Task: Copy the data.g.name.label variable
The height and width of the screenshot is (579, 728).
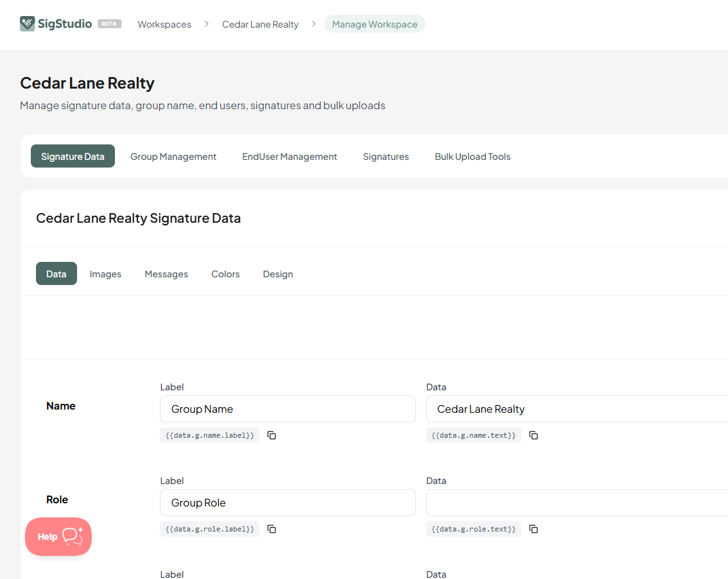Action: 272,435
